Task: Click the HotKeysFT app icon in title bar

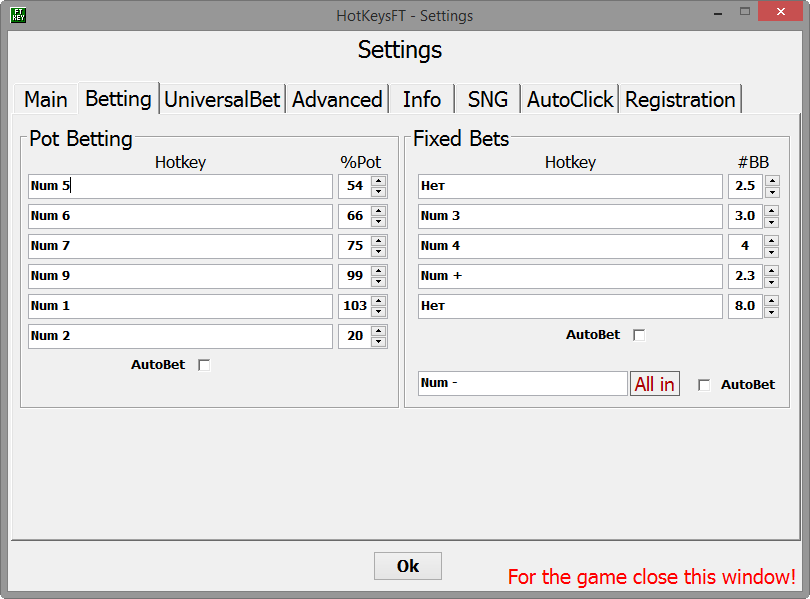Action: click(x=18, y=15)
